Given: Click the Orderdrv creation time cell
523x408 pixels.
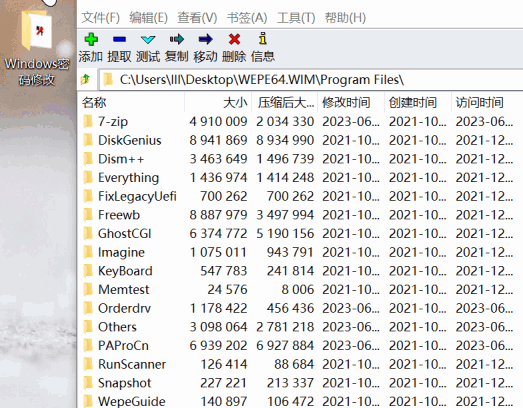Looking at the screenshot, I should pyautogui.click(x=418, y=308).
